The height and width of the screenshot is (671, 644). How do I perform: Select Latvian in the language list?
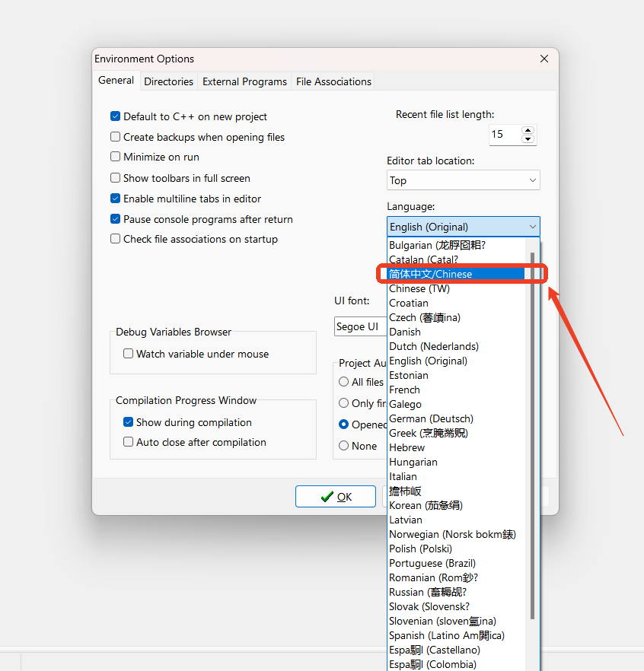coord(456,520)
